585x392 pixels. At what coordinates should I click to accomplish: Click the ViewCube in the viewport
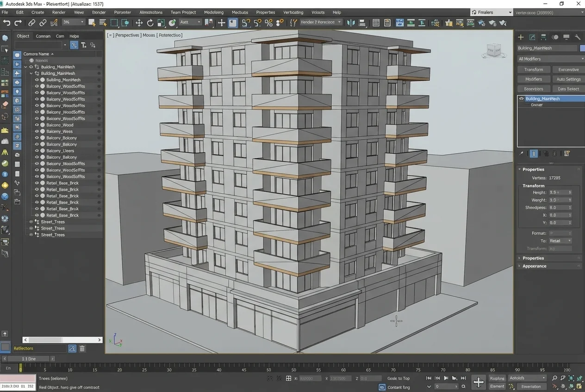click(x=494, y=50)
